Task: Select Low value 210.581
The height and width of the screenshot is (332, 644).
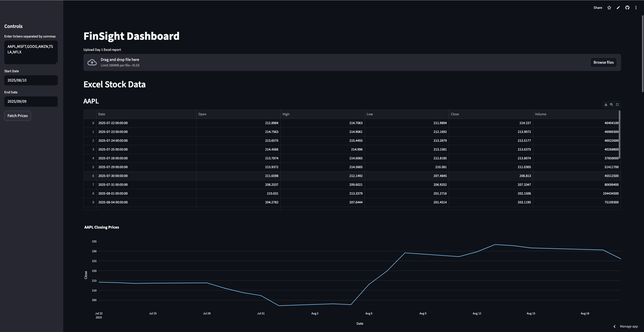Action: 407,167
